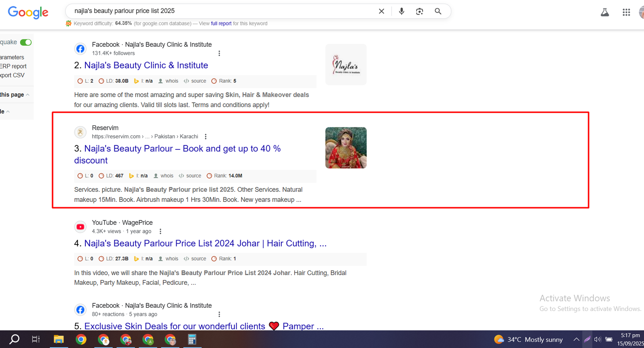Viewport: 644px width, 348px height.
Task: Open the YouTube WagePrice result options menu
Action: tap(160, 231)
